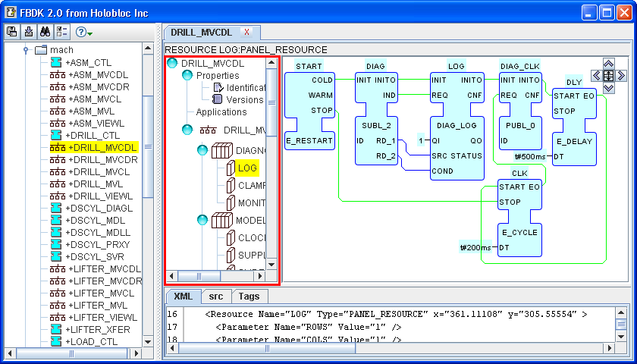This screenshot has width=637, height=364.
Task: Click the navigation tree scroll-up arrow
Action: [x=271, y=63]
